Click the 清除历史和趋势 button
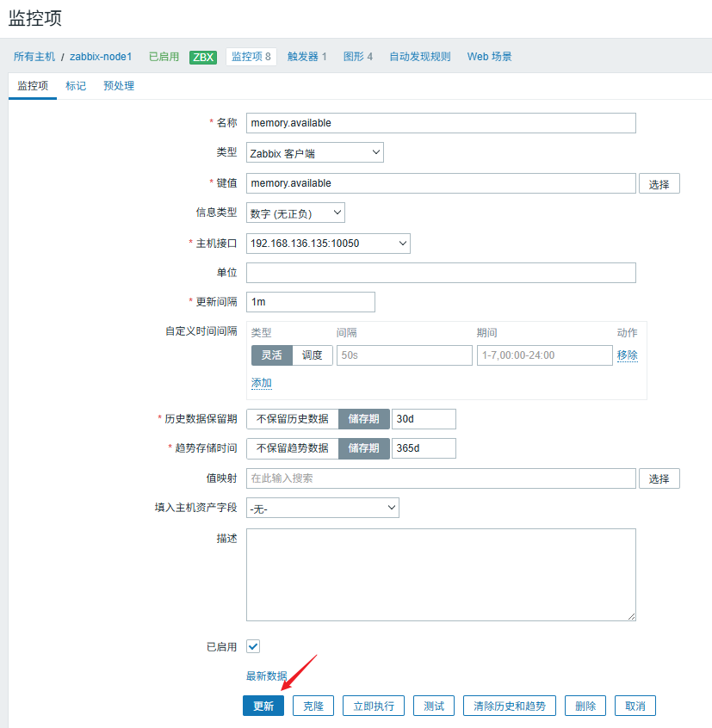The width and height of the screenshot is (712, 728). 510,706
